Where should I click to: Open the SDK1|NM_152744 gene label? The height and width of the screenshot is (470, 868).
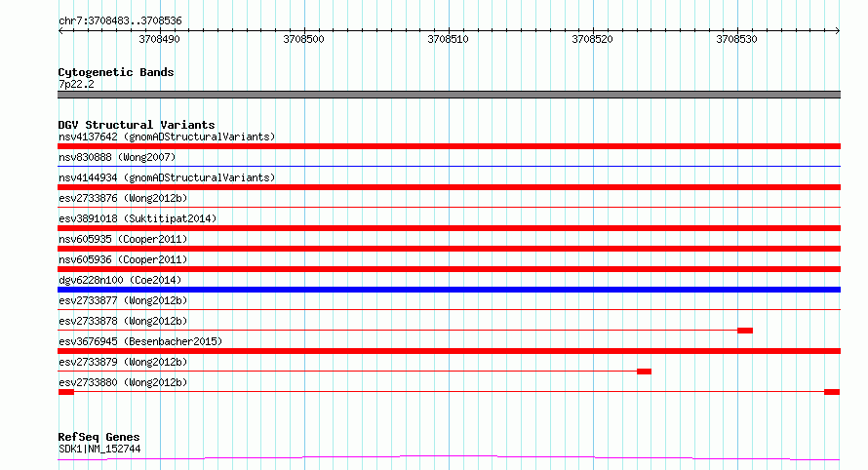click(99, 449)
